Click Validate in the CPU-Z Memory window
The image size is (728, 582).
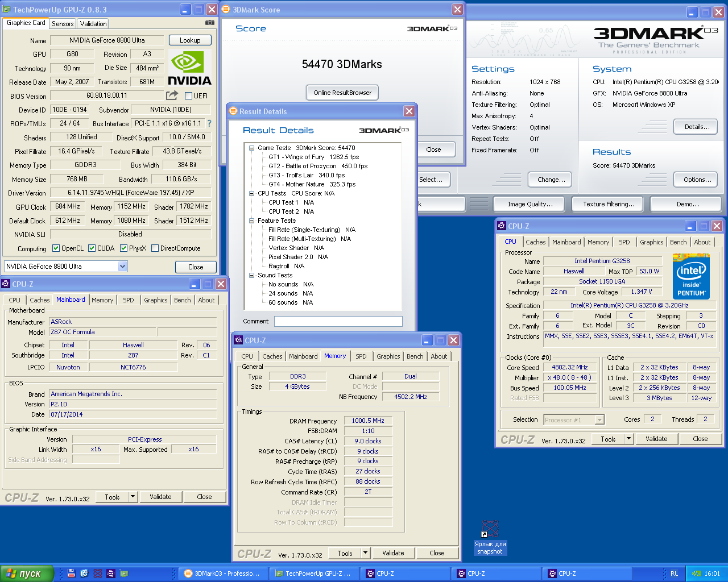pyautogui.click(x=393, y=553)
